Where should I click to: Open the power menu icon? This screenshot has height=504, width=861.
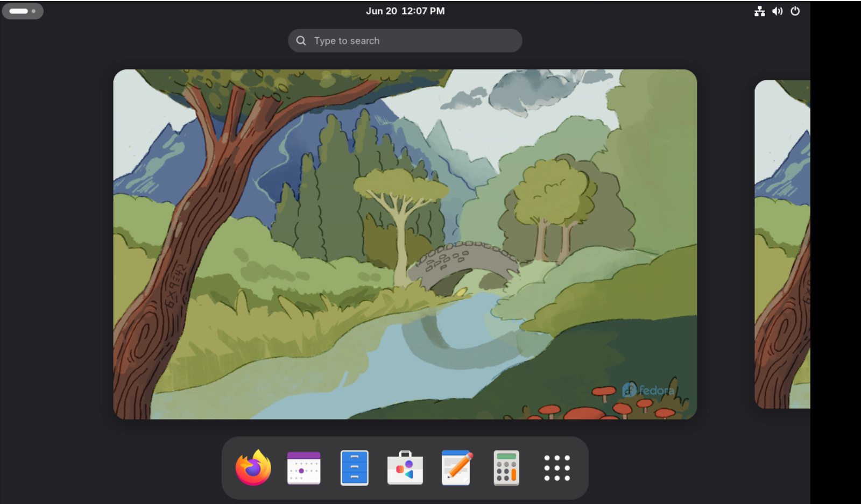click(795, 11)
